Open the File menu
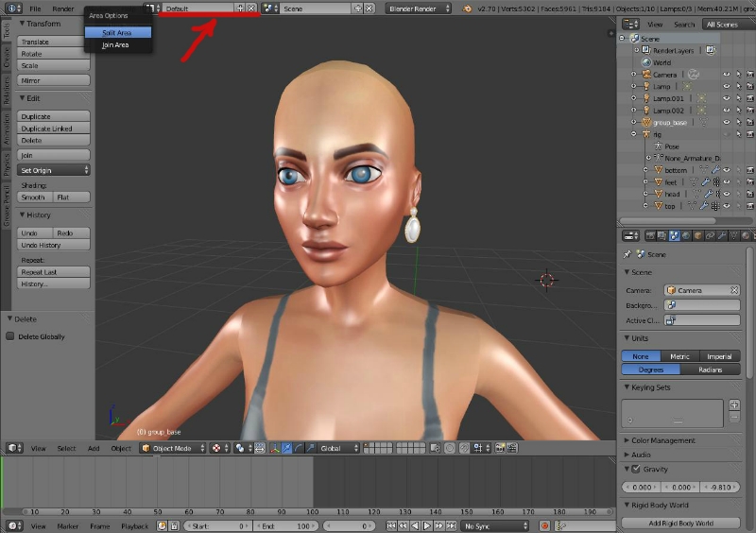 35,9
